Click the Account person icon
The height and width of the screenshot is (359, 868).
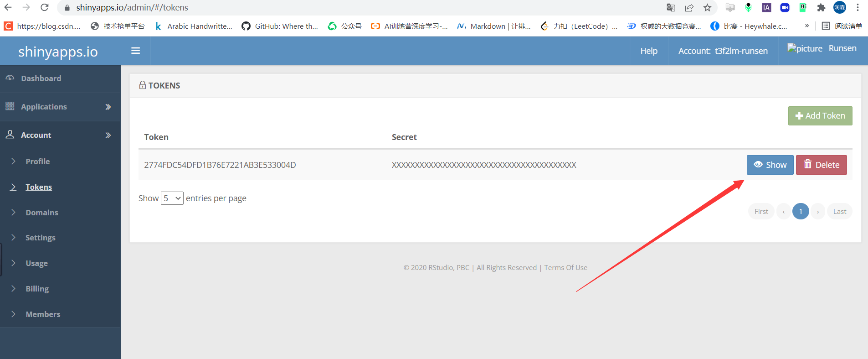tap(10, 134)
